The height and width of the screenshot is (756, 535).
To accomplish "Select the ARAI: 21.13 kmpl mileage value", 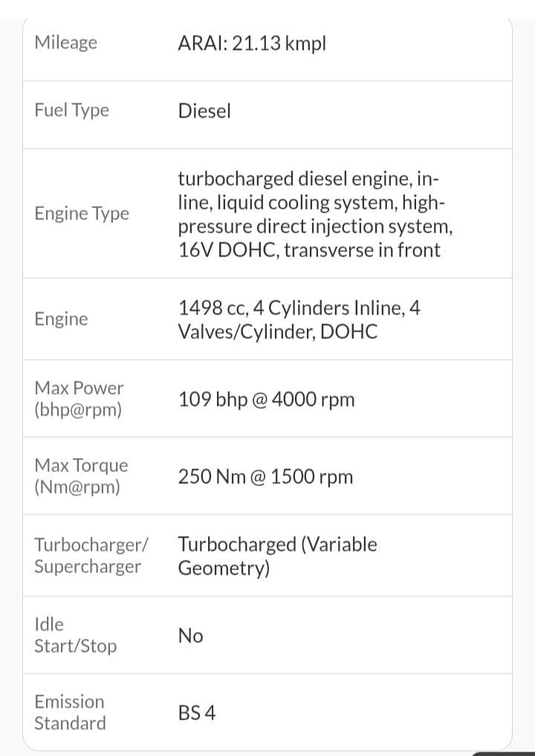I will (x=252, y=44).
